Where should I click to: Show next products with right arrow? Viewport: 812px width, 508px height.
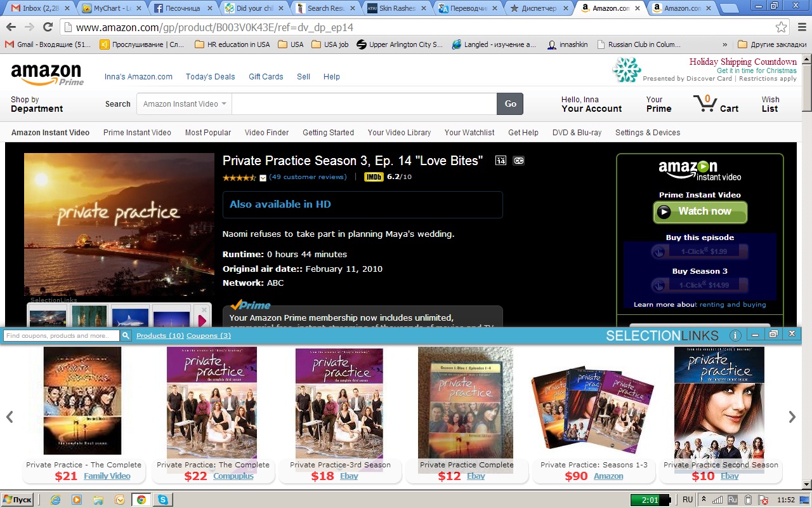(x=792, y=417)
